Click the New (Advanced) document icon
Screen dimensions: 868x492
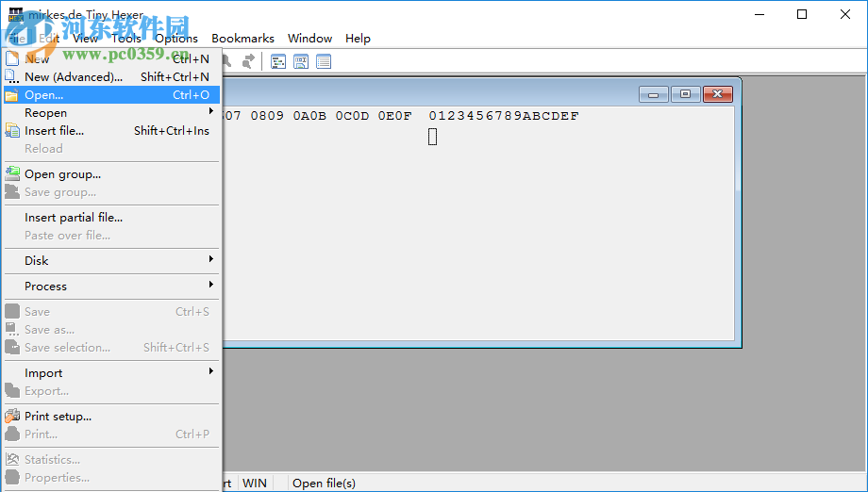coord(12,76)
